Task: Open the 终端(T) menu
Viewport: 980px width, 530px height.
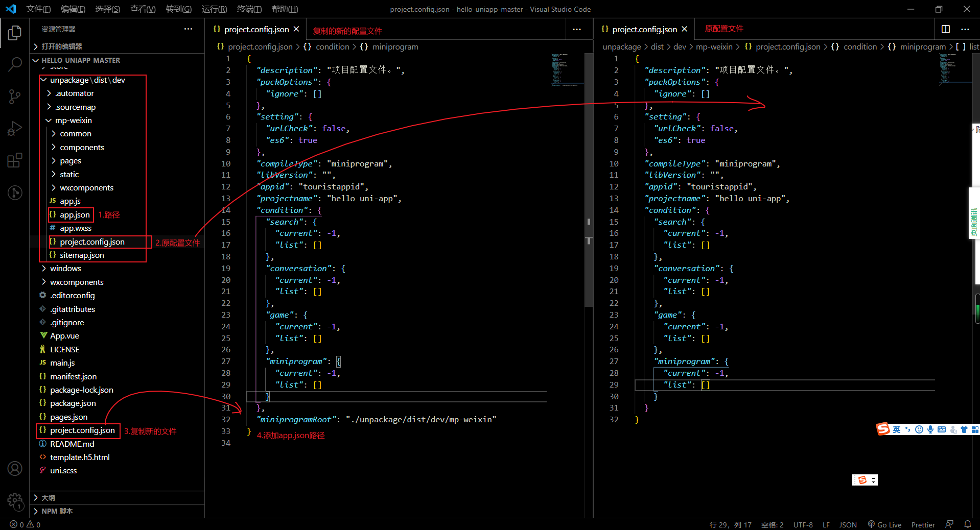Action: (x=249, y=9)
